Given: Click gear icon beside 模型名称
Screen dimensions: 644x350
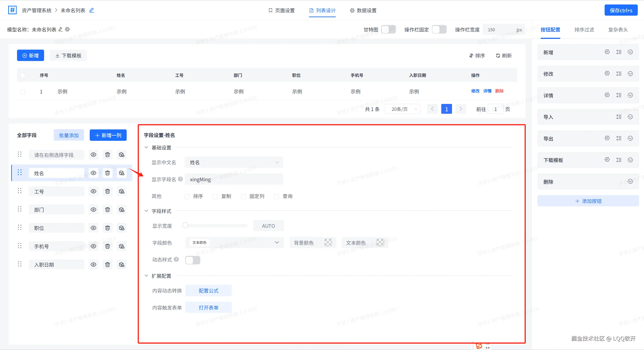Looking at the screenshot, I should click(68, 30).
